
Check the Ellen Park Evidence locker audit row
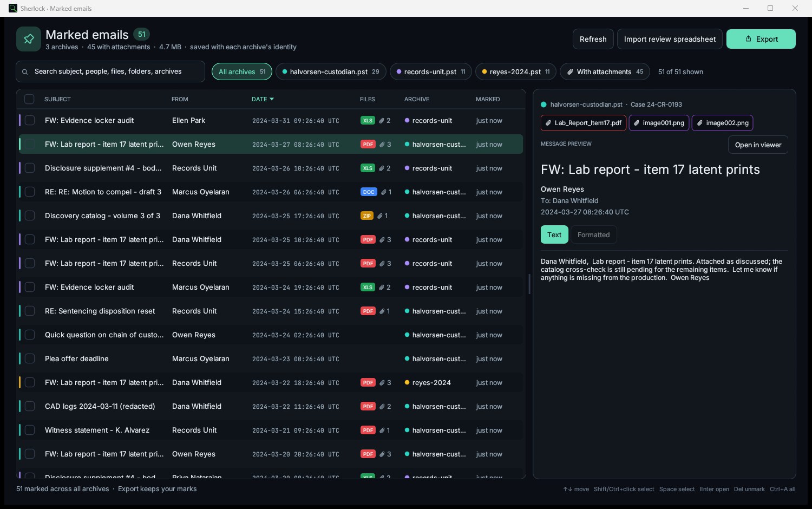point(30,120)
